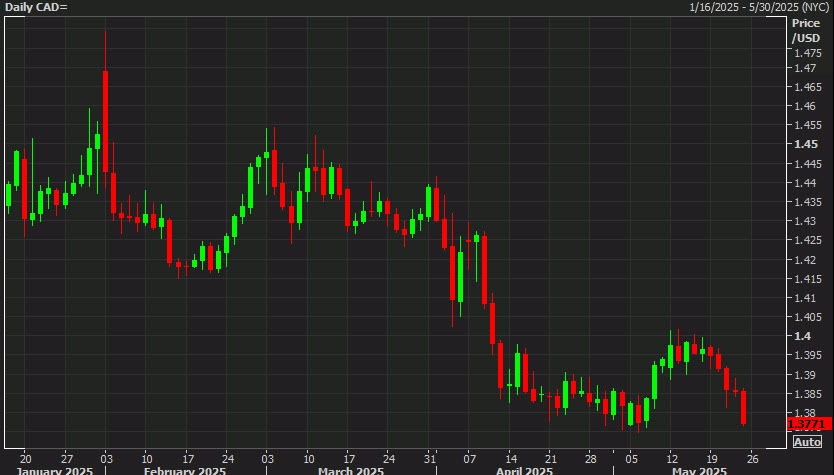Click the May 2025 month label
Viewport: 834px width, 475px height.
point(698,470)
